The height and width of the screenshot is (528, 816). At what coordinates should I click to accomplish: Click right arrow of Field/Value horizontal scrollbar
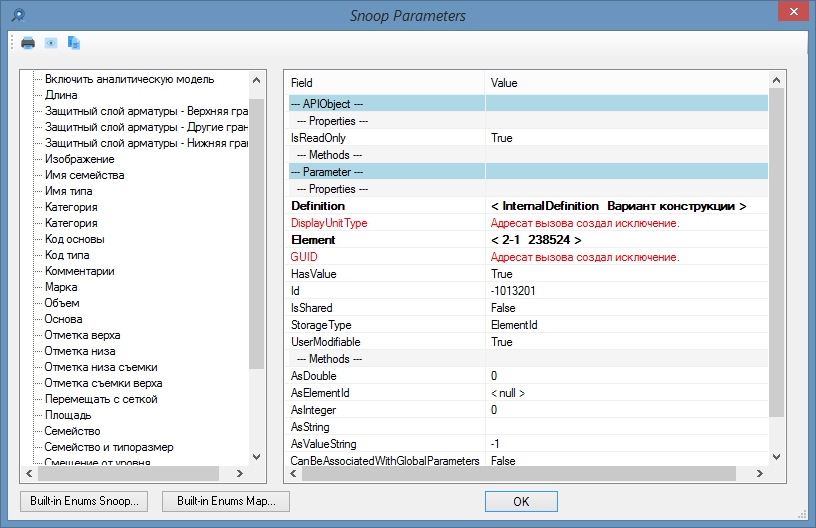[759, 473]
